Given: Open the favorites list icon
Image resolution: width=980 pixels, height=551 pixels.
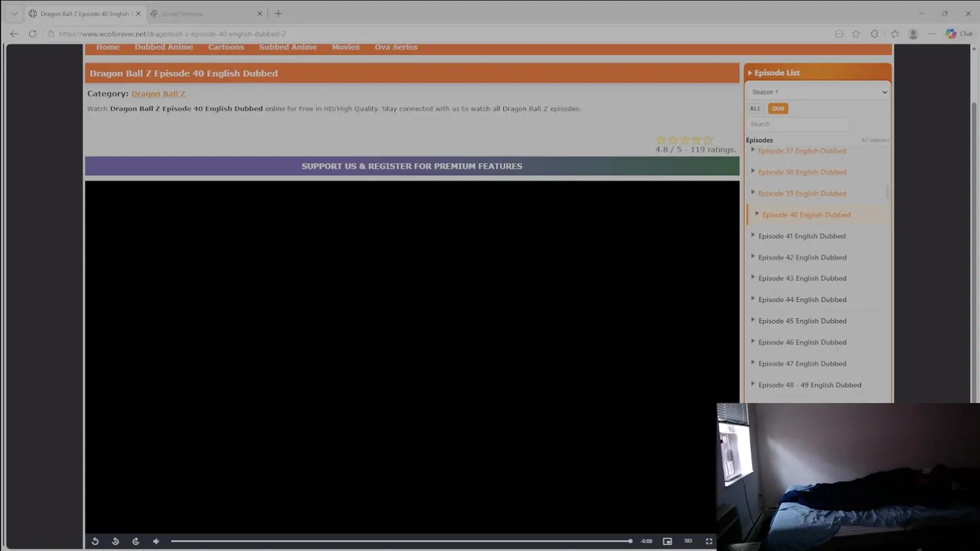Looking at the screenshot, I should [894, 34].
